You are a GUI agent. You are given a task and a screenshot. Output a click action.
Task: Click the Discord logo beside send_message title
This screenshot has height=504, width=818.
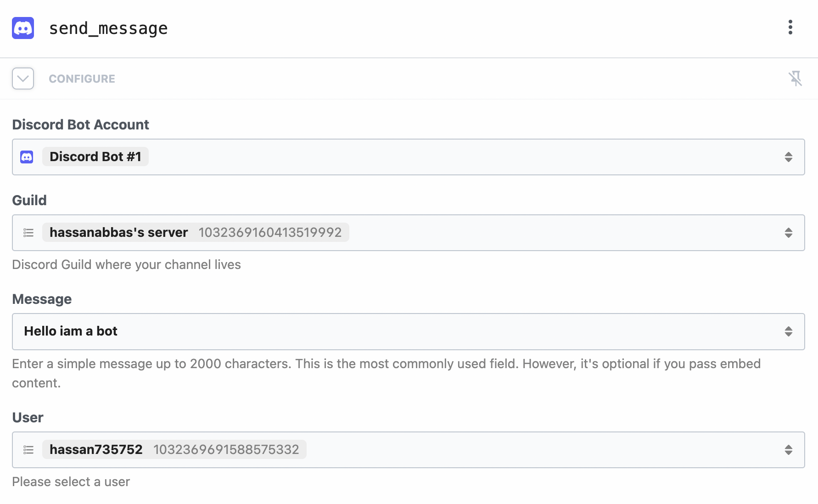click(23, 28)
